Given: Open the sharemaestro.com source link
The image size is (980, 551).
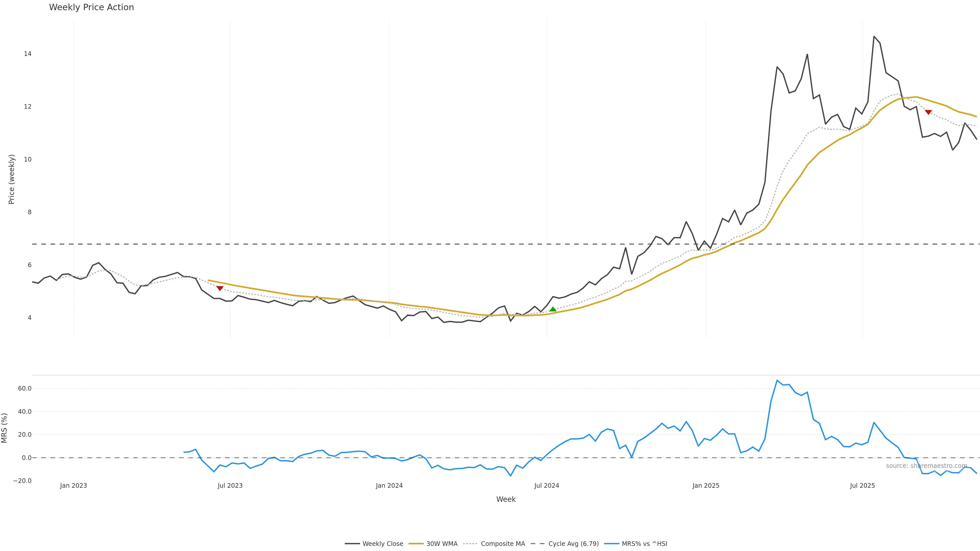Looking at the screenshot, I should coord(926,466).
